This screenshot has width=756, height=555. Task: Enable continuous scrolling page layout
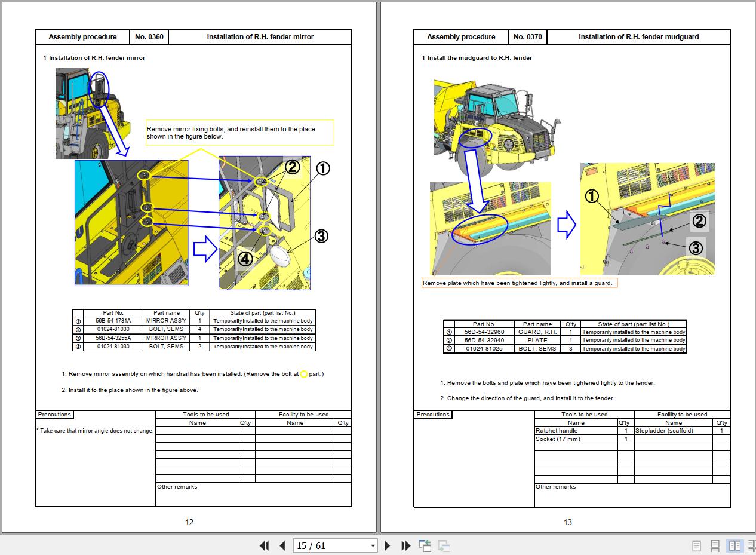[715, 545]
